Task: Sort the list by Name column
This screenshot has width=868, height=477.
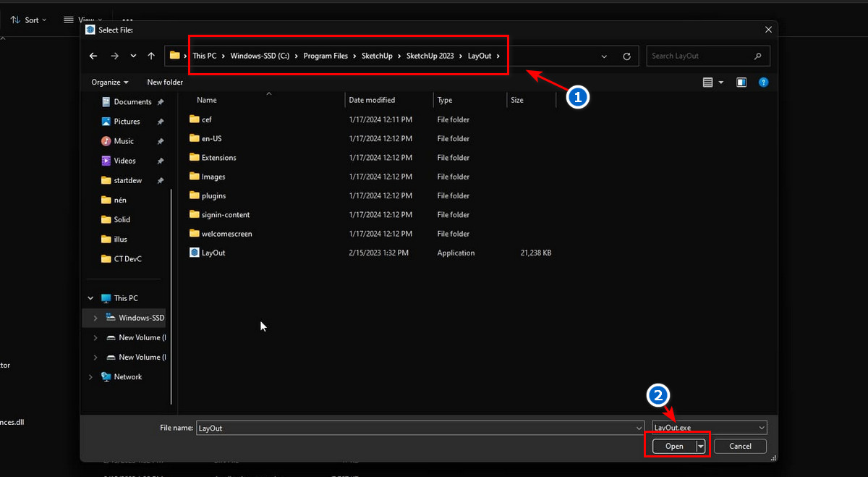Action: (x=207, y=100)
